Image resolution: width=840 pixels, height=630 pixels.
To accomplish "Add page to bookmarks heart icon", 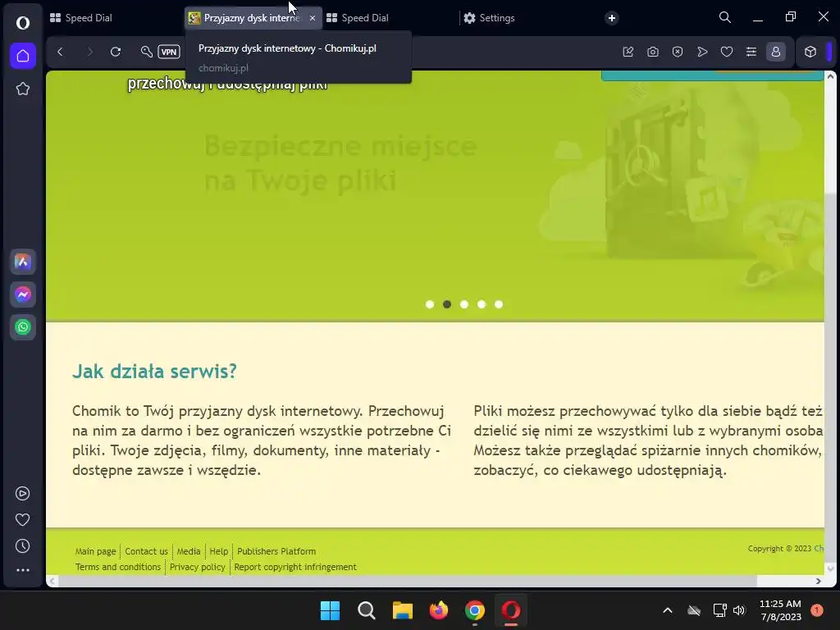I will point(727,52).
